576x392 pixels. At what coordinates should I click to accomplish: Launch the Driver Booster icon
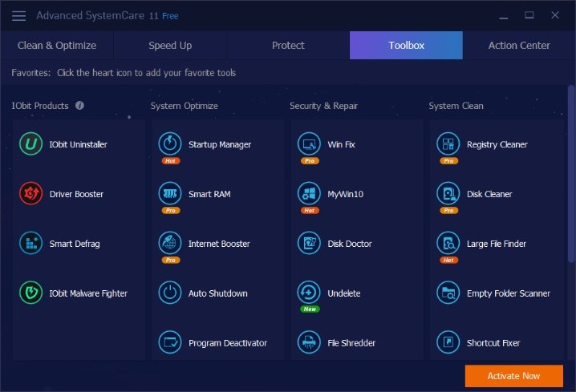[30, 194]
